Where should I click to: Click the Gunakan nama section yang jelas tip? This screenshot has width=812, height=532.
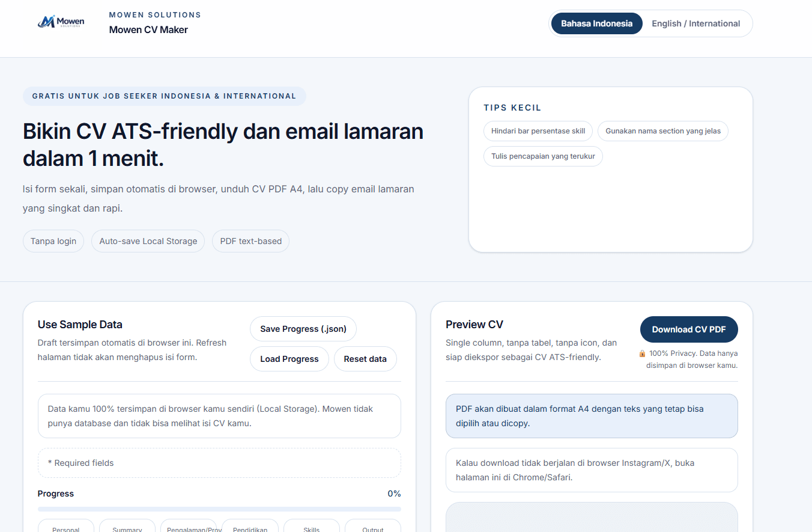click(x=663, y=131)
